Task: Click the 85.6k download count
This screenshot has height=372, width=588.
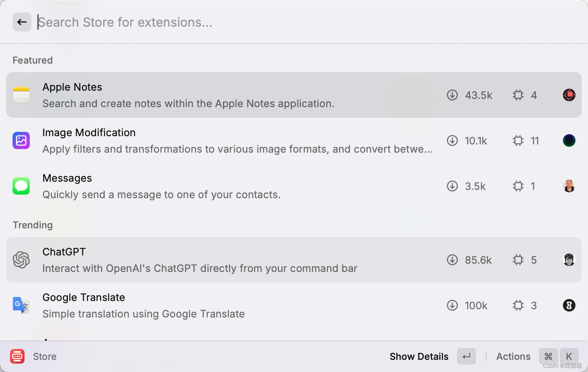Action: click(478, 260)
